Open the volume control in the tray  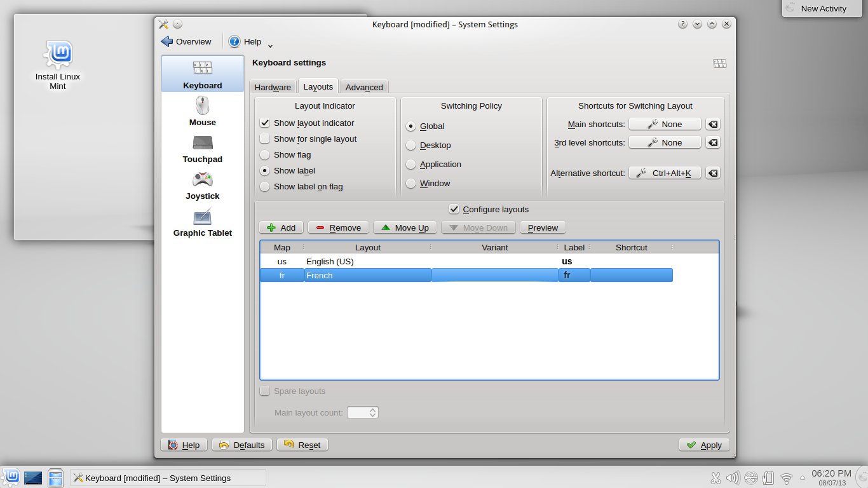[733, 478]
